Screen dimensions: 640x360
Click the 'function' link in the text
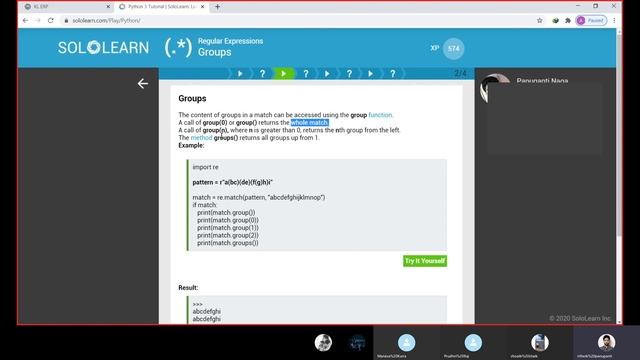point(380,115)
